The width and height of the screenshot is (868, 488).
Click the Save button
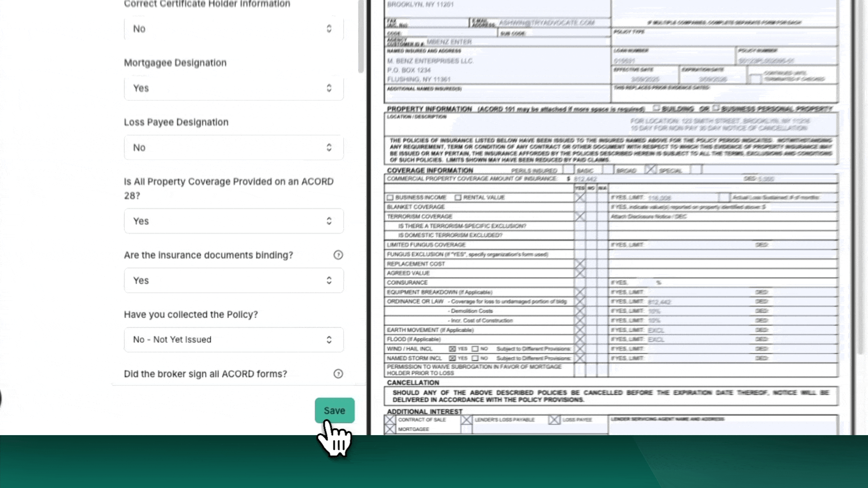coord(335,410)
